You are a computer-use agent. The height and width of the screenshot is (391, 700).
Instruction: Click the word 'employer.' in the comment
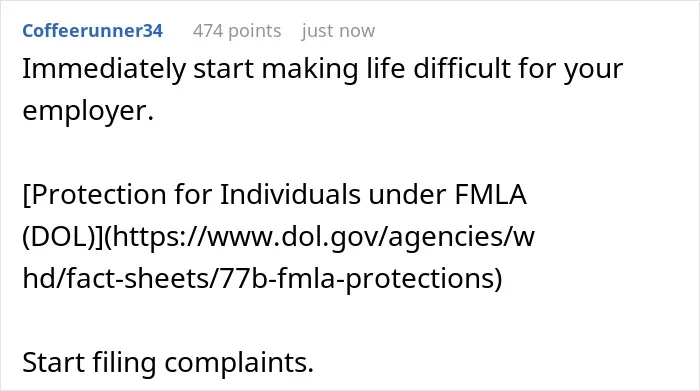pos(88,111)
